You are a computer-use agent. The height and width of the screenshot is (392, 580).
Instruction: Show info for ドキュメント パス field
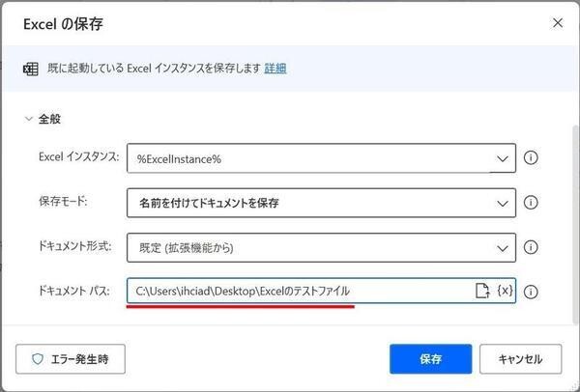point(531,292)
